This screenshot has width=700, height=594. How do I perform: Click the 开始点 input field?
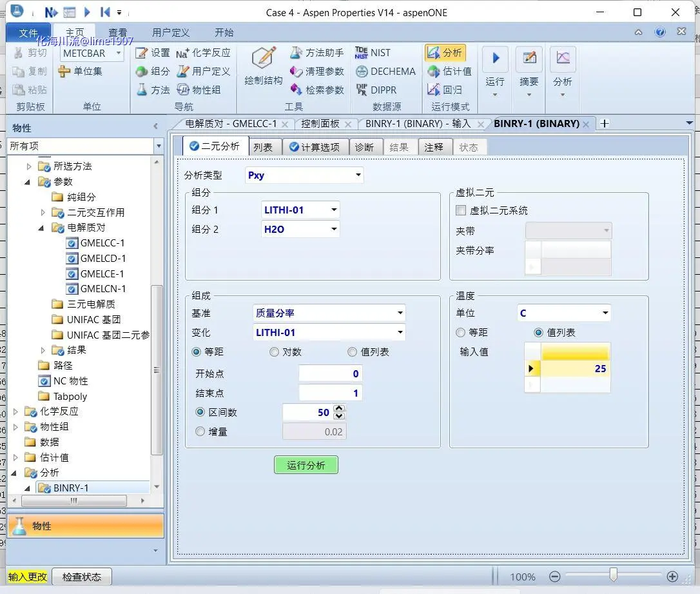(x=331, y=373)
